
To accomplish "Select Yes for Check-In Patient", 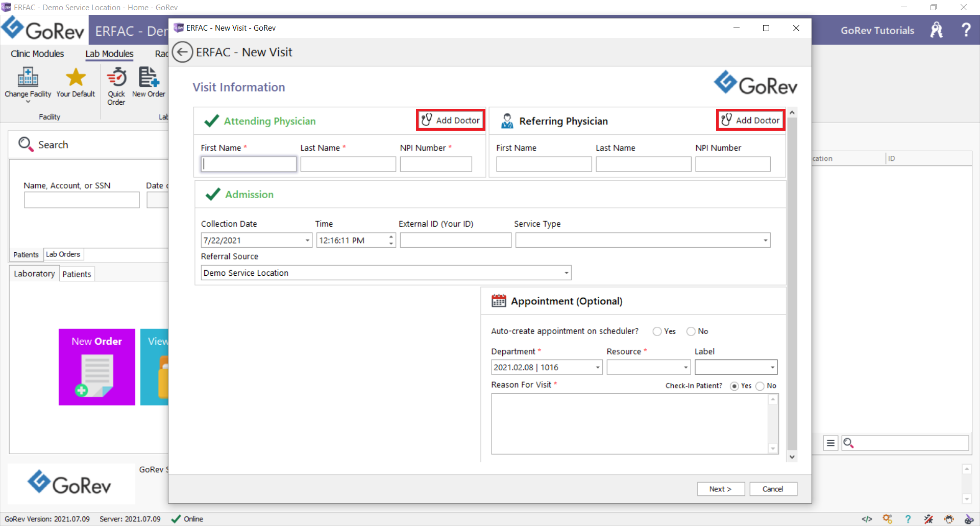I will (734, 386).
